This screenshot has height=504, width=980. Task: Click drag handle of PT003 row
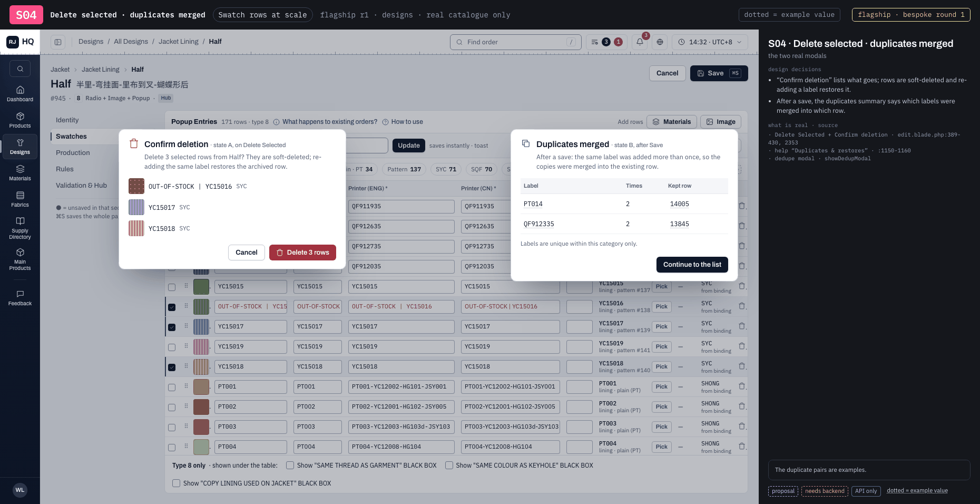pyautogui.click(x=186, y=426)
